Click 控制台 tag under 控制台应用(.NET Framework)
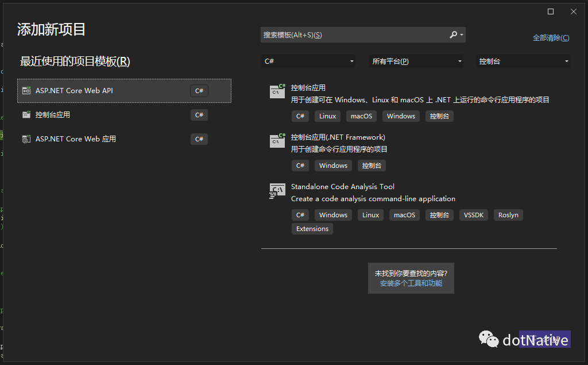The image size is (588, 365). click(372, 166)
